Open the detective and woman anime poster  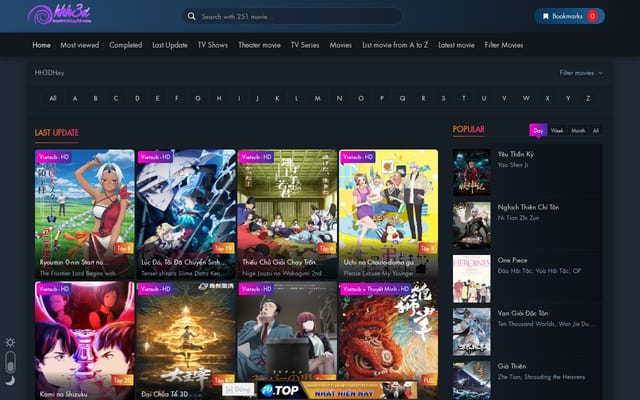pos(287,331)
